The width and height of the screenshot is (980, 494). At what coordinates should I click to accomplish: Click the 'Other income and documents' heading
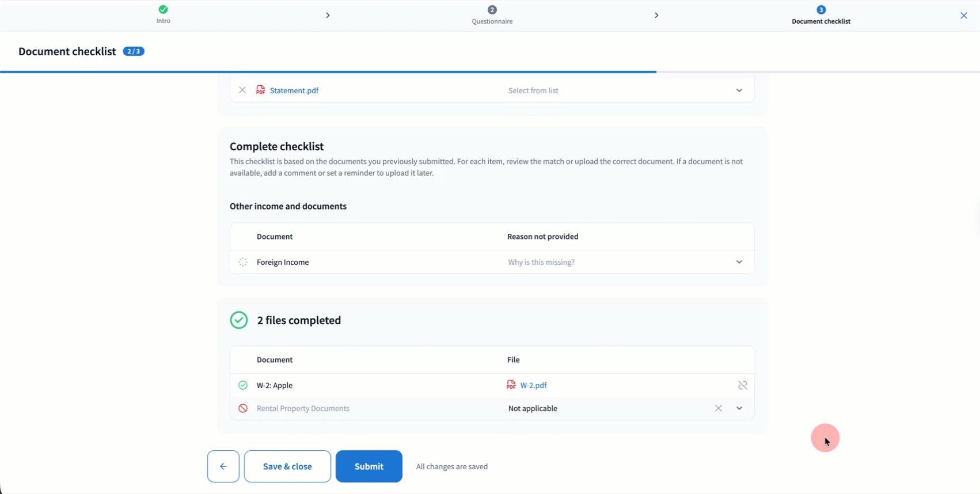(x=288, y=206)
